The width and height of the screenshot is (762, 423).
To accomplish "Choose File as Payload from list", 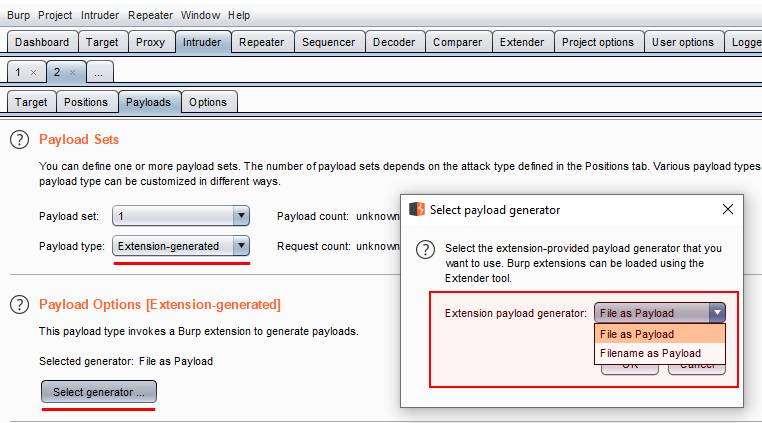I will pyautogui.click(x=659, y=334).
